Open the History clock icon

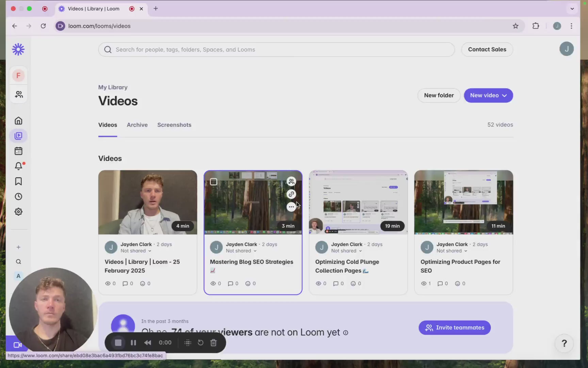(18, 197)
